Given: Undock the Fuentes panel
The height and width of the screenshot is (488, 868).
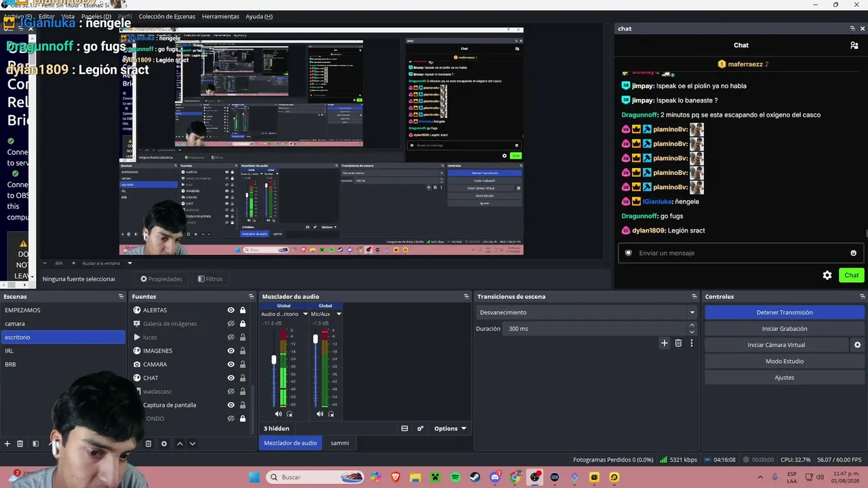Looking at the screenshot, I should coord(252,296).
